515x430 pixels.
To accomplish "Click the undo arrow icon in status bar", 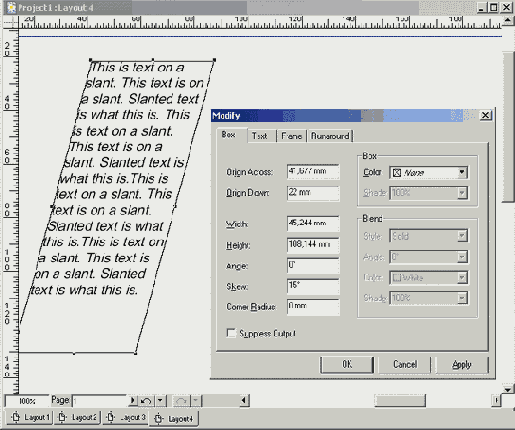I will tap(146, 400).
